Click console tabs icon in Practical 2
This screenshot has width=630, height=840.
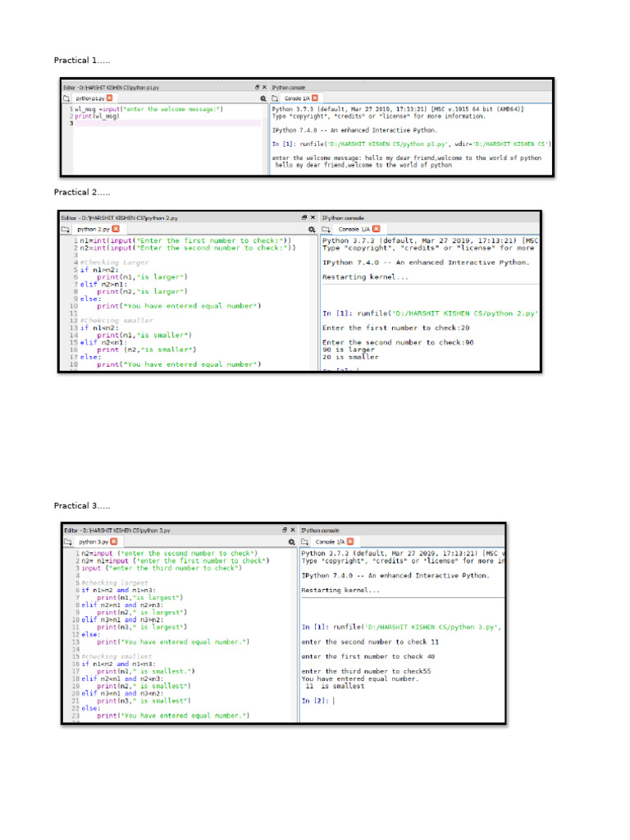(x=326, y=230)
